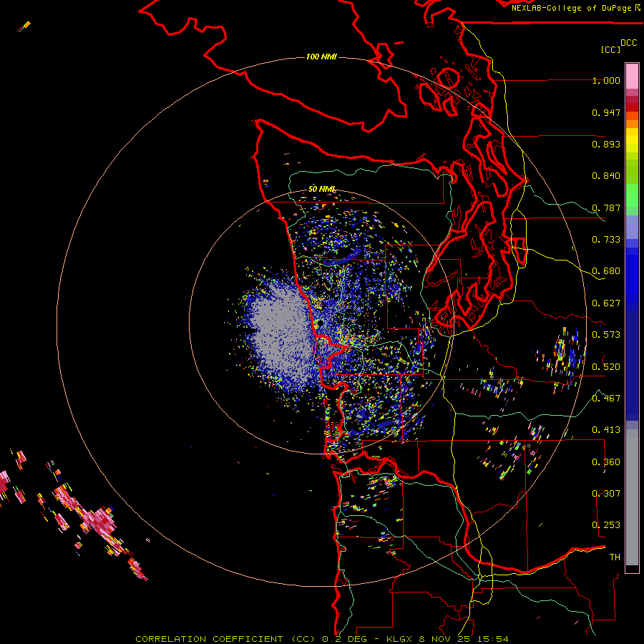644x644 pixels.
Task: Select the 0.787 legend value
Action: (x=606, y=208)
